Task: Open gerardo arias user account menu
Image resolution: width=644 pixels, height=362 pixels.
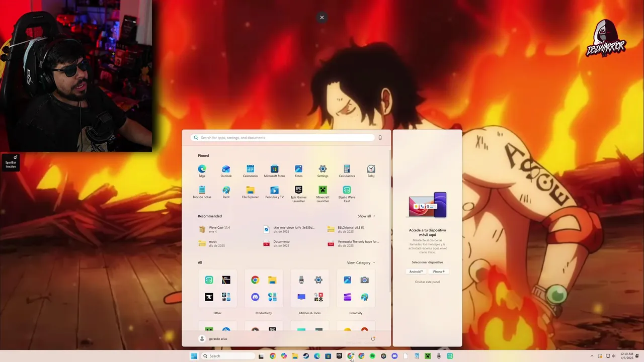Action: click(x=213, y=339)
